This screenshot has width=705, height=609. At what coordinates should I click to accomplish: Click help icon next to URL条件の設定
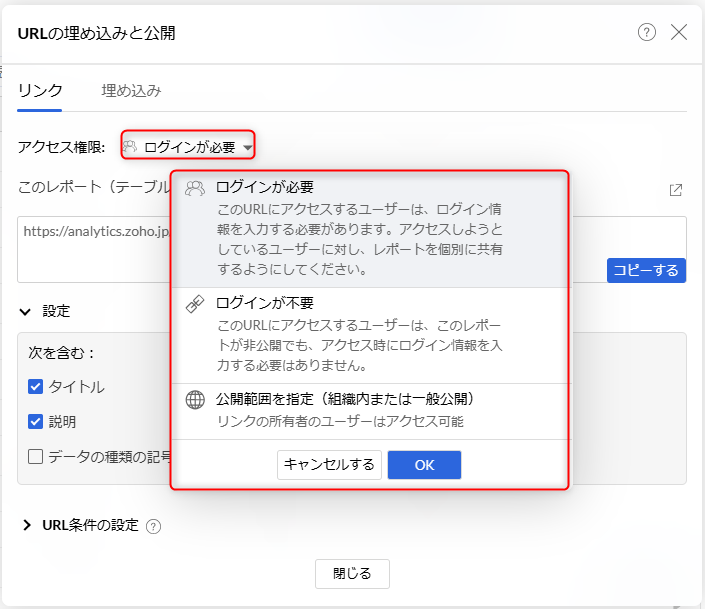click(153, 526)
